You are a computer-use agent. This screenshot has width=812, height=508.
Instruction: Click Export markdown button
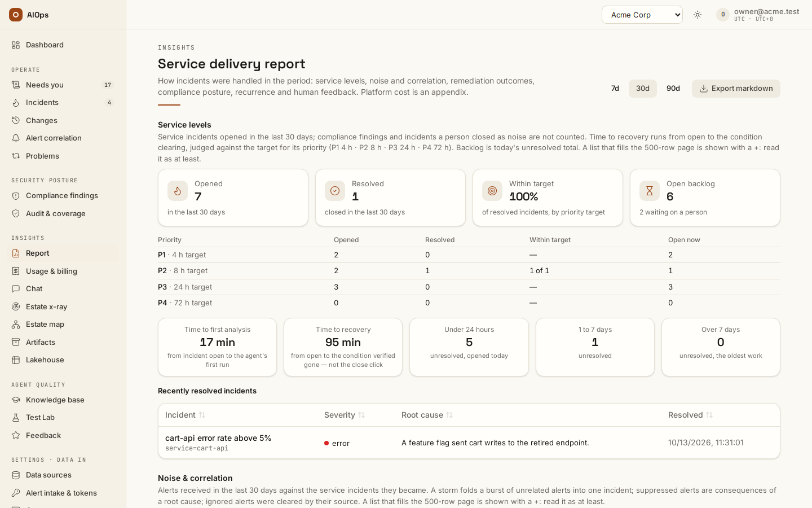736,89
